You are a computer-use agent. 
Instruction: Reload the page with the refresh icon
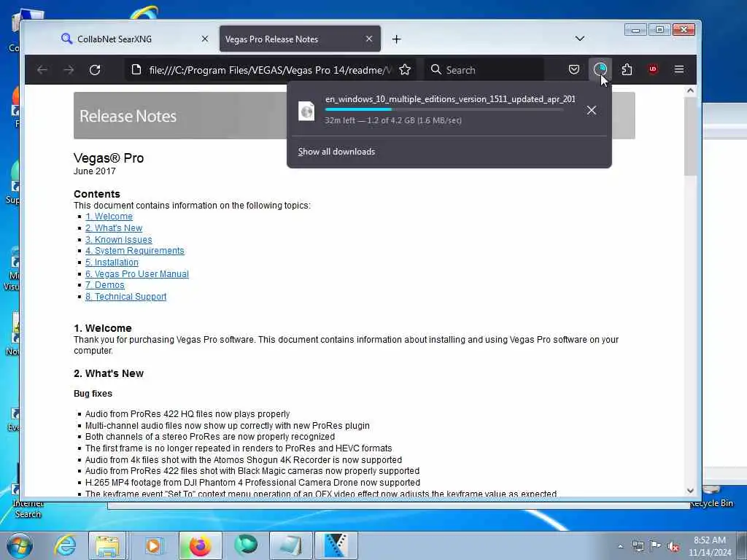coord(95,70)
